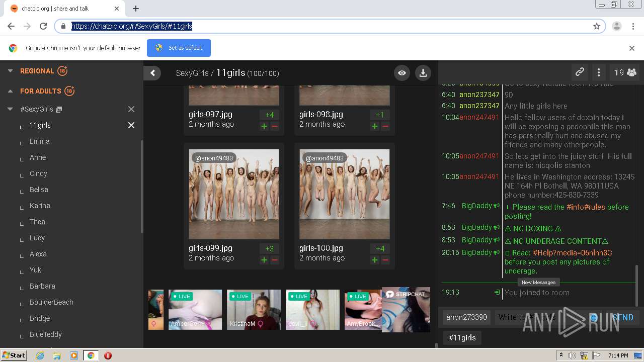Downvote girls-098.jpg with red minus
Screen dimensions: 644x362
click(x=385, y=126)
